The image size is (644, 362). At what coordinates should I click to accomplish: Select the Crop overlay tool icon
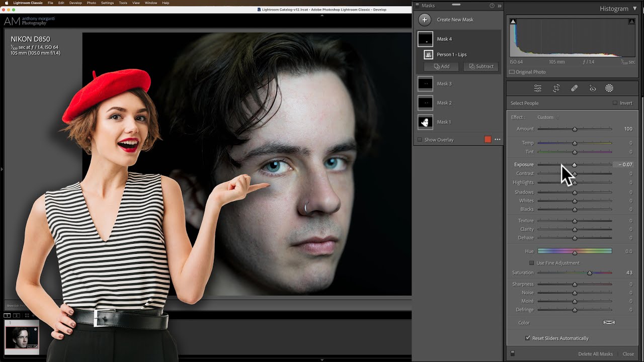point(556,88)
